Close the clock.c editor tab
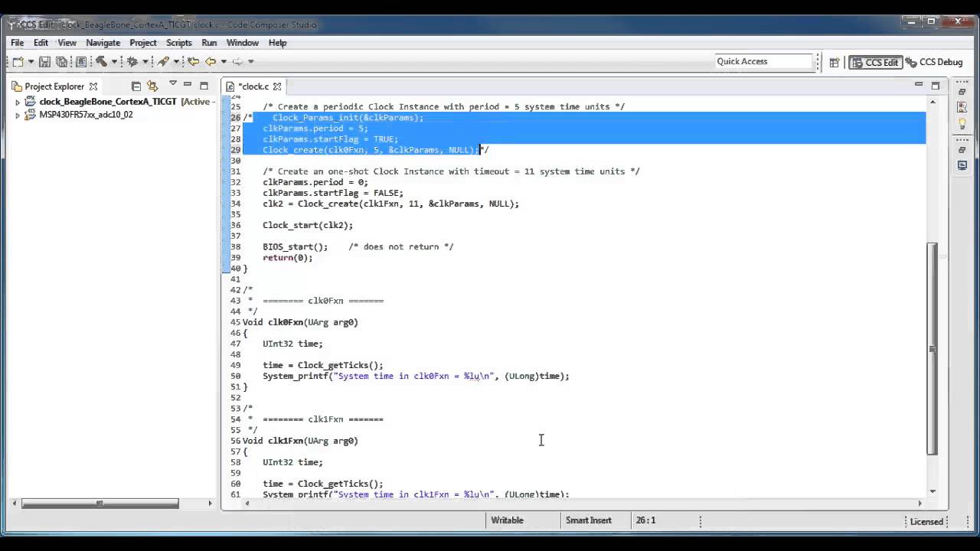 point(277,86)
